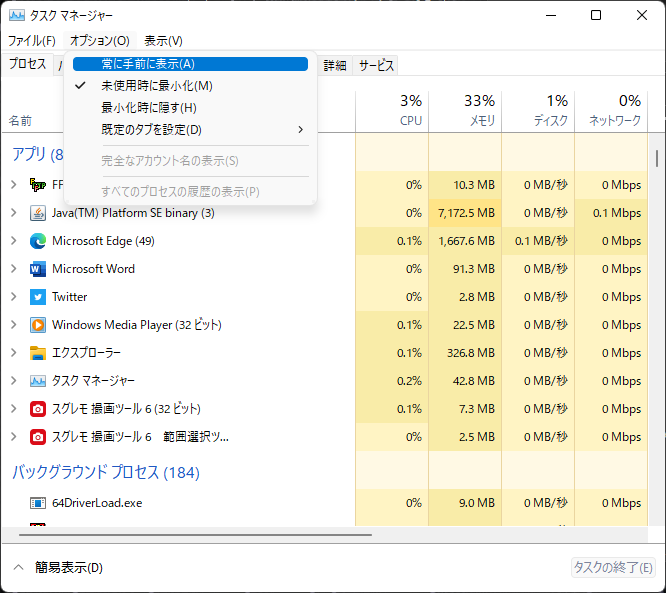This screenshot has width=666, height=593.
Task: Switch to the サービス tab
Action: coord(376,65)
